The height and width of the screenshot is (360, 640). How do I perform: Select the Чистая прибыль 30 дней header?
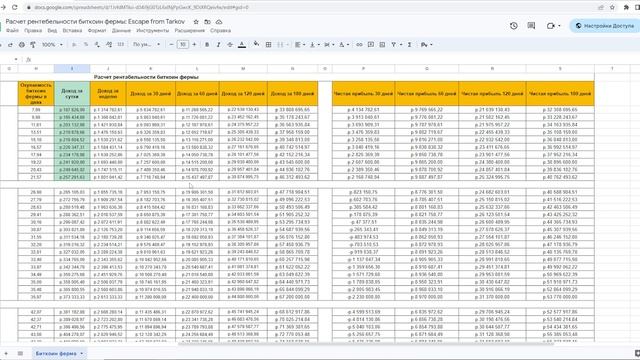pyautogui.click(x=363, y=93)
